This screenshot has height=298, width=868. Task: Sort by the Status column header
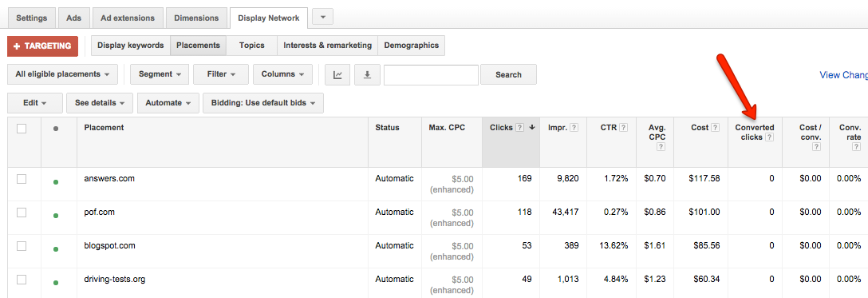pyautogui.click(x=387, y=127)
